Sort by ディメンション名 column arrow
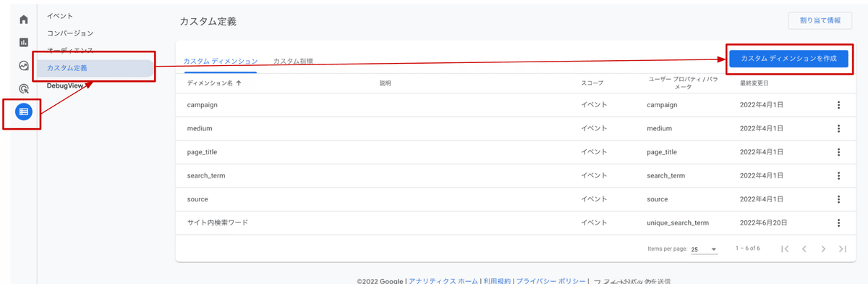868x284 pixels. pyautogui.click(x=239, y=83)
